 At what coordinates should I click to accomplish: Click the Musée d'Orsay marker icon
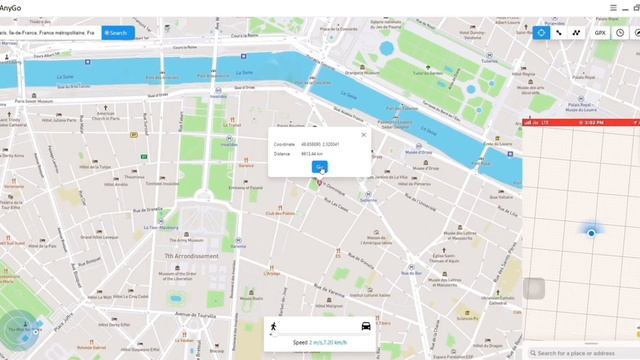coord(419,146)
